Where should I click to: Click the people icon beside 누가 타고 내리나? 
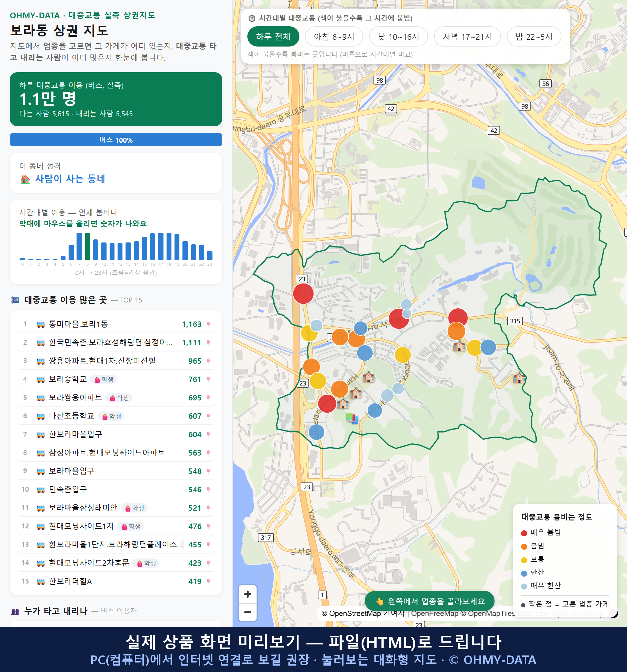click(15, 611)
